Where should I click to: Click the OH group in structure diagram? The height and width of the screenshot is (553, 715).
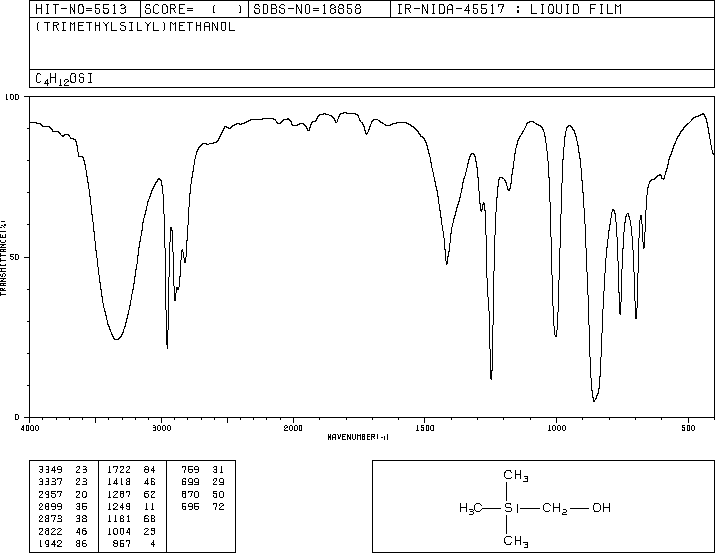pyautogui.click(x=601, y=508)
